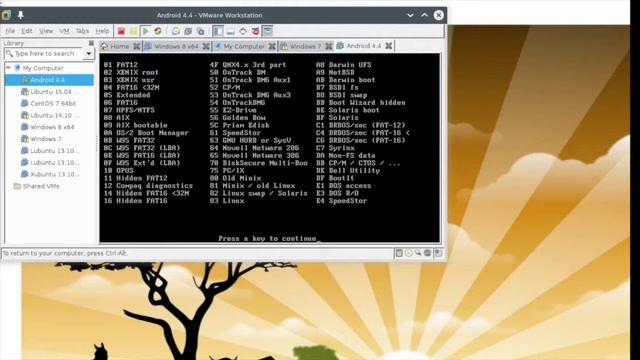Close the Windows 7 tab
This screenshot has height=360, width=640.
click(329, 46)
